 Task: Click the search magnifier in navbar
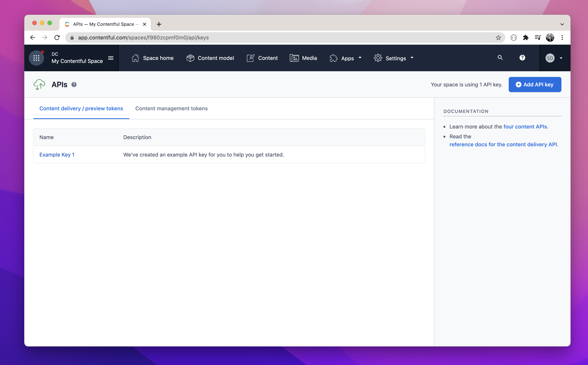click(500, 58)
